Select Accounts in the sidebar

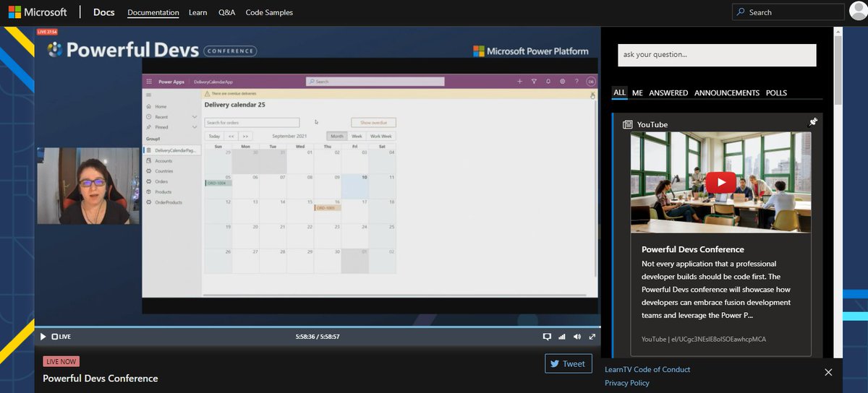point(163,160)
